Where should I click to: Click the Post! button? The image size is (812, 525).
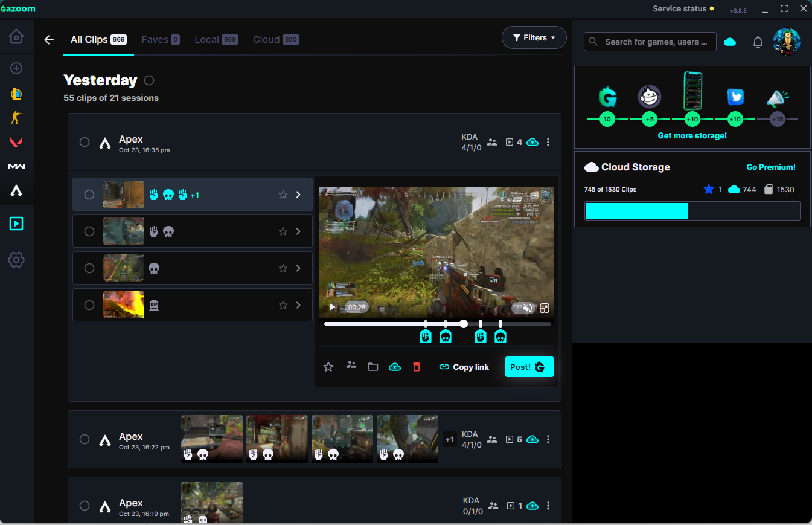click(529, 366)
